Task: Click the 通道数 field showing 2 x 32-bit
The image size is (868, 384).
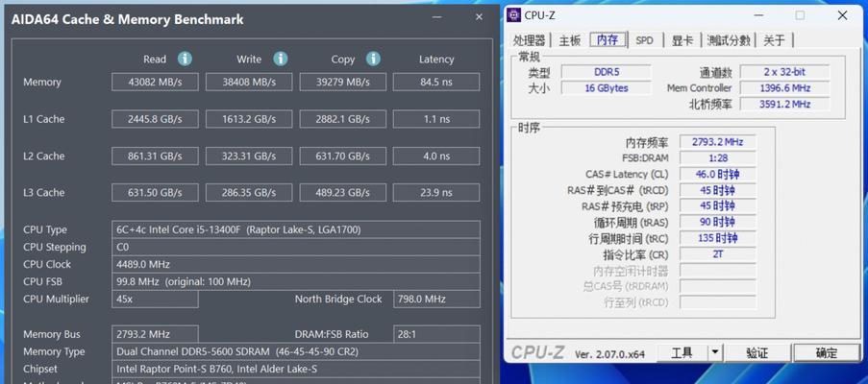Action: tap(784, 72)
